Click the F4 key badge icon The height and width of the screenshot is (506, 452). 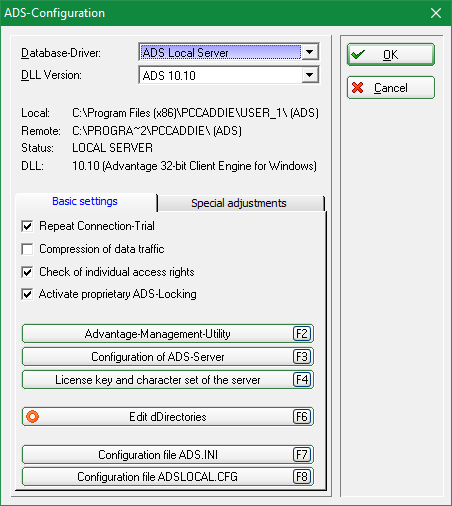pyautogui.click(x=302, y=380)
